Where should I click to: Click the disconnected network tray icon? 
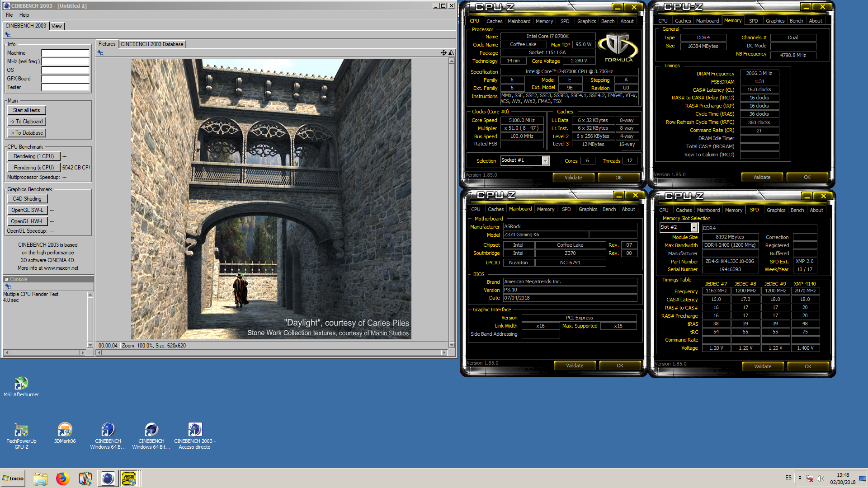(810, 479)
